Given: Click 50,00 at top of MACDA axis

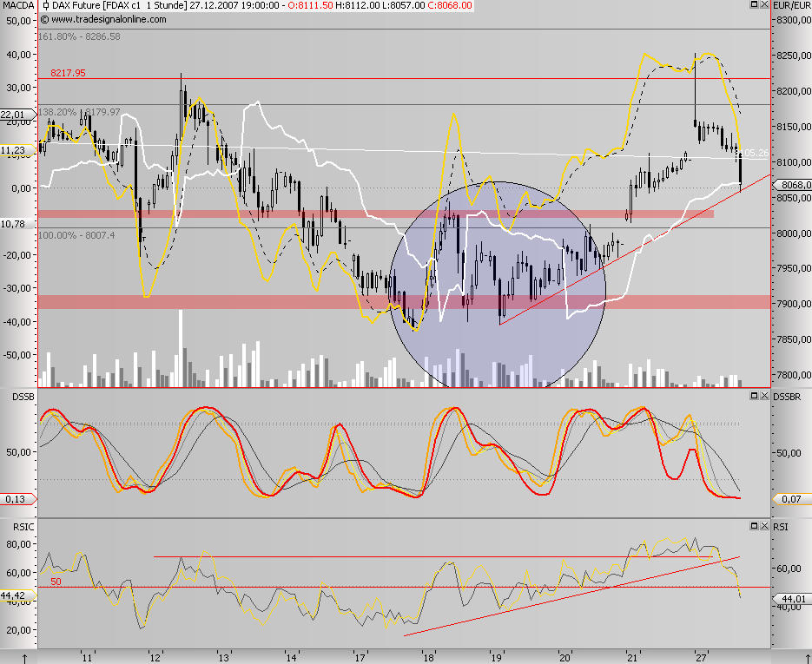Looking at the screenshot, I should 18,21.
